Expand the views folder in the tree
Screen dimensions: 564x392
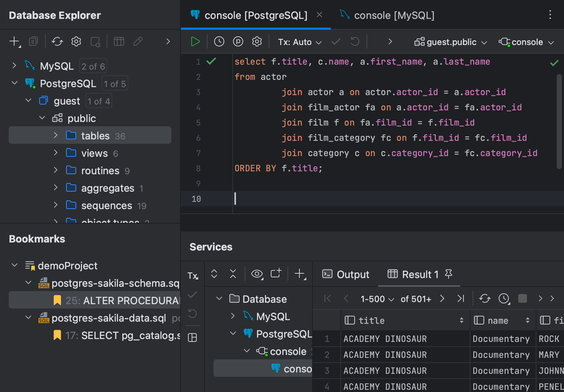[x=56, y=153]
